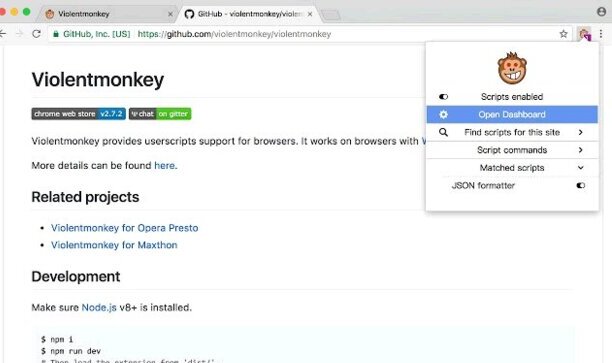The image size is (612, 363).
Task: Open the Script commands entry
Action: (512, 150)
